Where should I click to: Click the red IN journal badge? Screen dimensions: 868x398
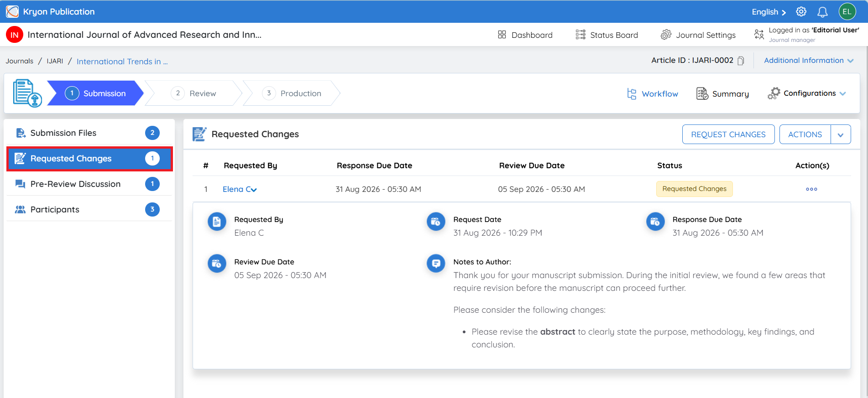coord(15,35)
